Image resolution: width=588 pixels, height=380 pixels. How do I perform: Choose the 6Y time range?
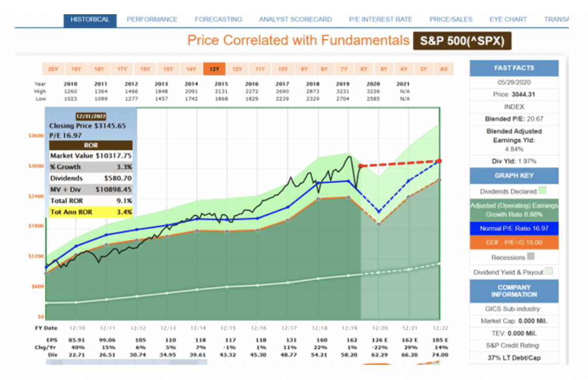(x=364, y=69)
